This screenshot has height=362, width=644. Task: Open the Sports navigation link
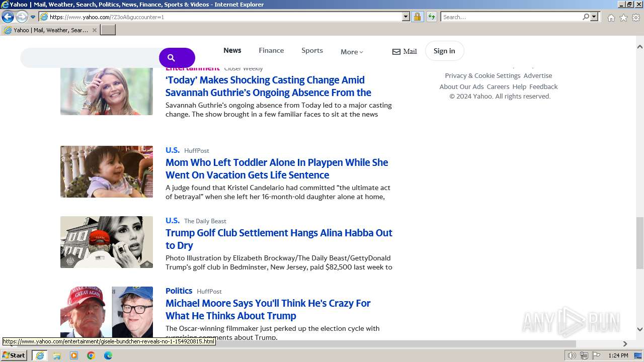(x=312, y=50)
